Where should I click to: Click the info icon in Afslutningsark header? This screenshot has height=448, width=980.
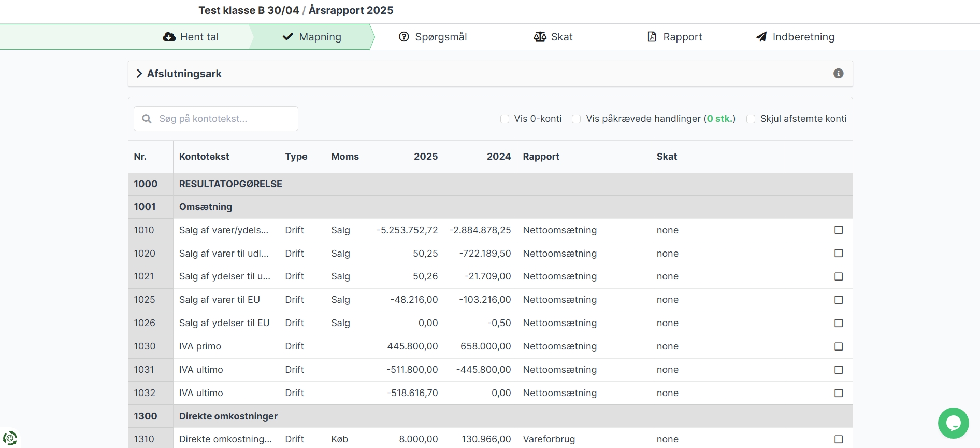pyautogui.click(x=838, y=74)
